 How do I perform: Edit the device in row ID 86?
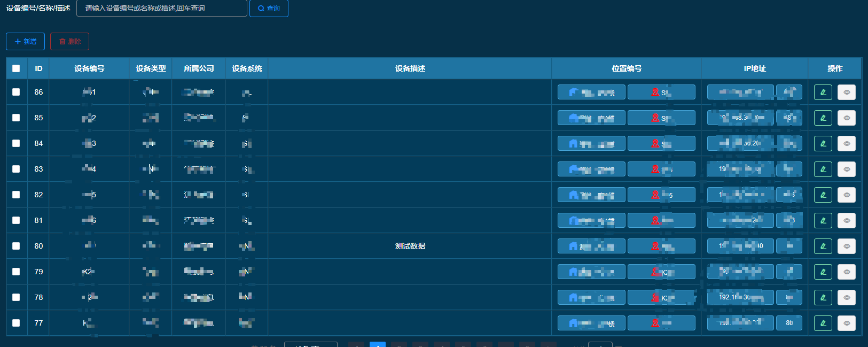(823, 92)
